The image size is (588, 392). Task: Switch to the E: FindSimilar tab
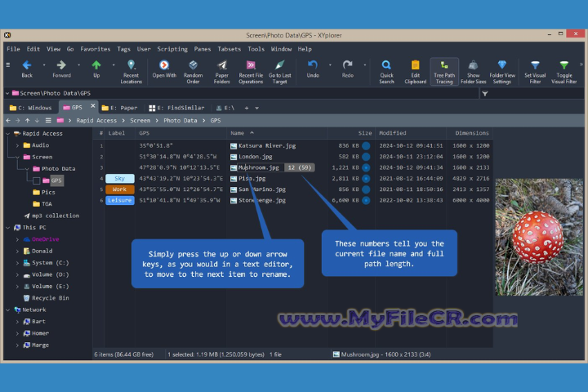[x=177, y=108]
